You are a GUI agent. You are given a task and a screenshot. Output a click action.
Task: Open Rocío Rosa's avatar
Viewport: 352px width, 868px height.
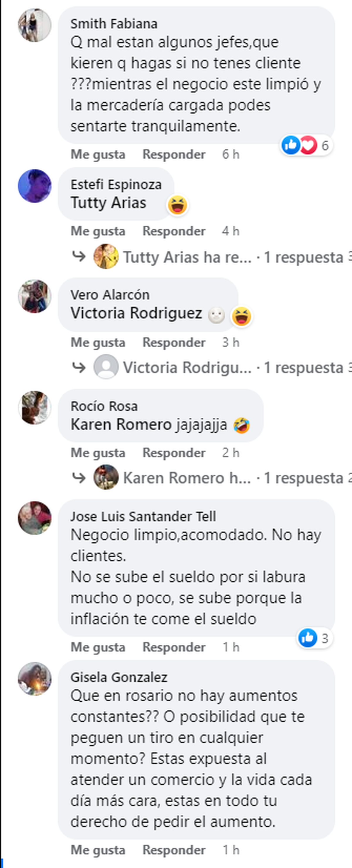(x=34, y=408)
